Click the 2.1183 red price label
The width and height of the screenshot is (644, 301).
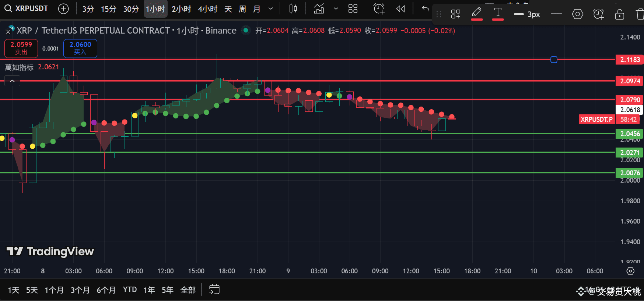[629, 60]
